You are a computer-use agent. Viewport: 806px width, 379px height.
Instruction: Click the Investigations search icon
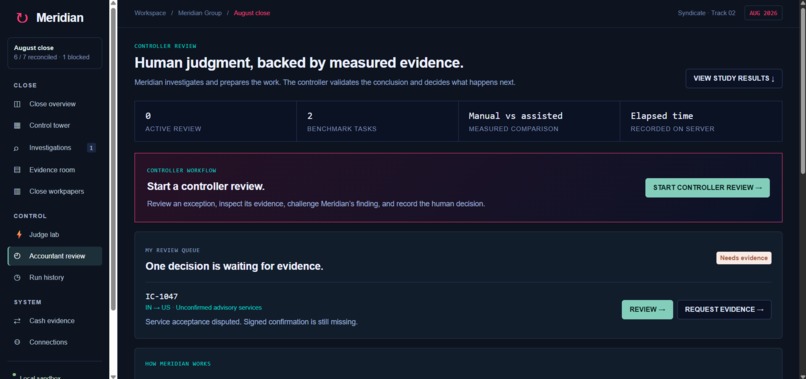tap(16, 148)
